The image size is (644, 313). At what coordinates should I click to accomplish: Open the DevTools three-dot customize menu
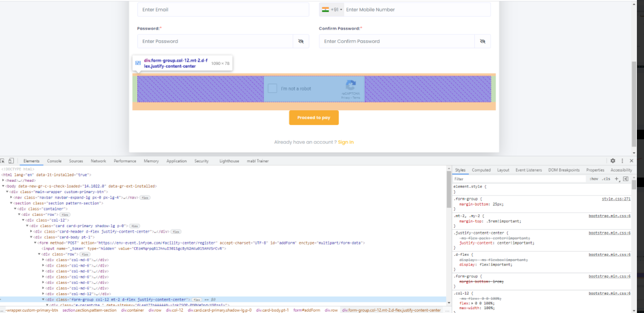[x=622, y=161]
